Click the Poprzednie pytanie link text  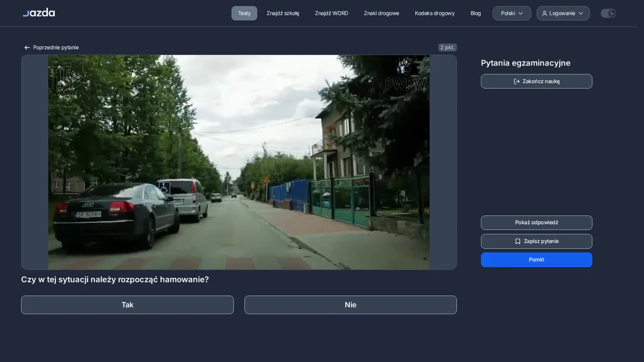pos(56,48)
